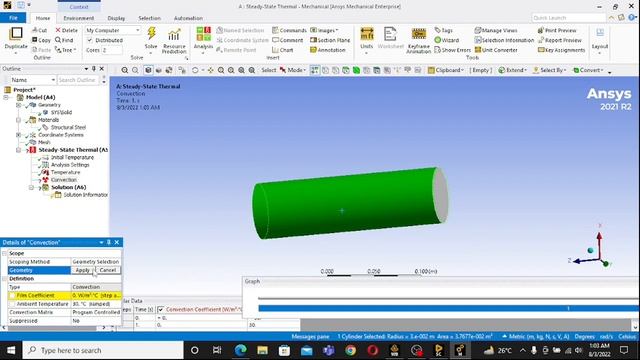Open Commands insert tool
640x360 pixels.
[x=289, y=30]
